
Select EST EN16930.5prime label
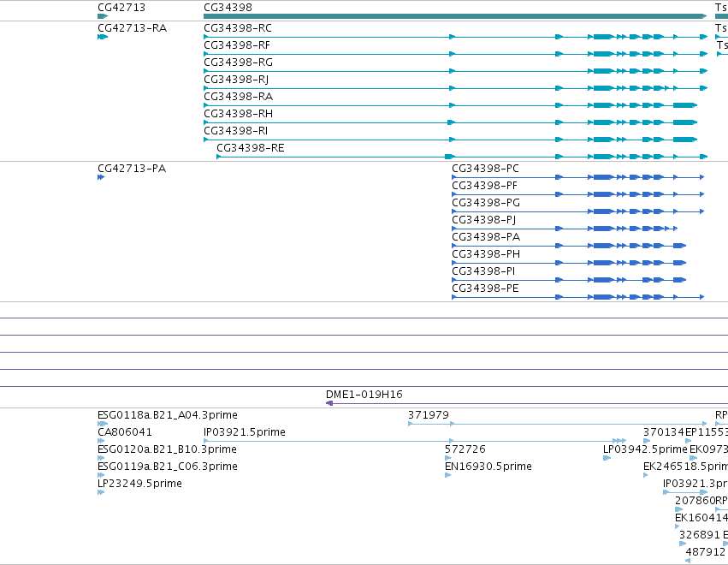click(x=488, y=467)
